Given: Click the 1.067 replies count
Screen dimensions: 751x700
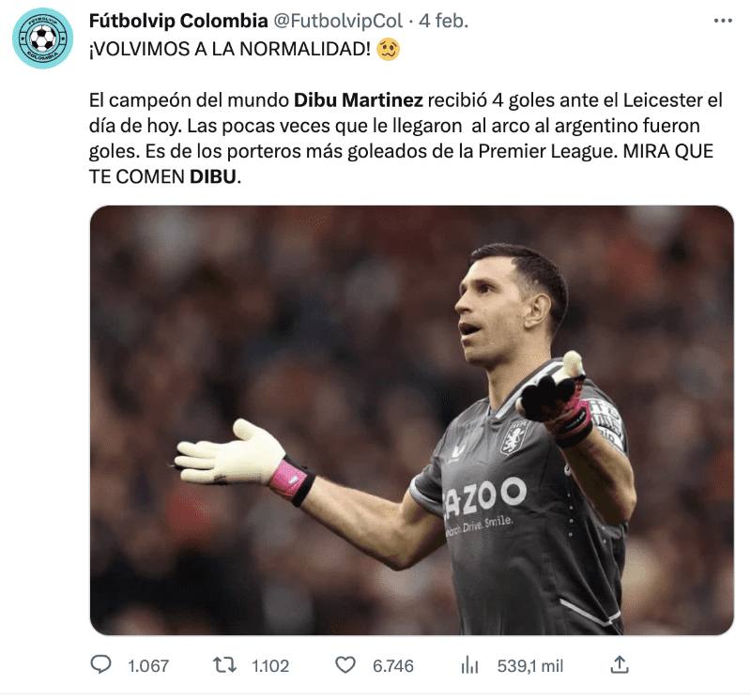Looking at the screenshot, I should [148, 666].
